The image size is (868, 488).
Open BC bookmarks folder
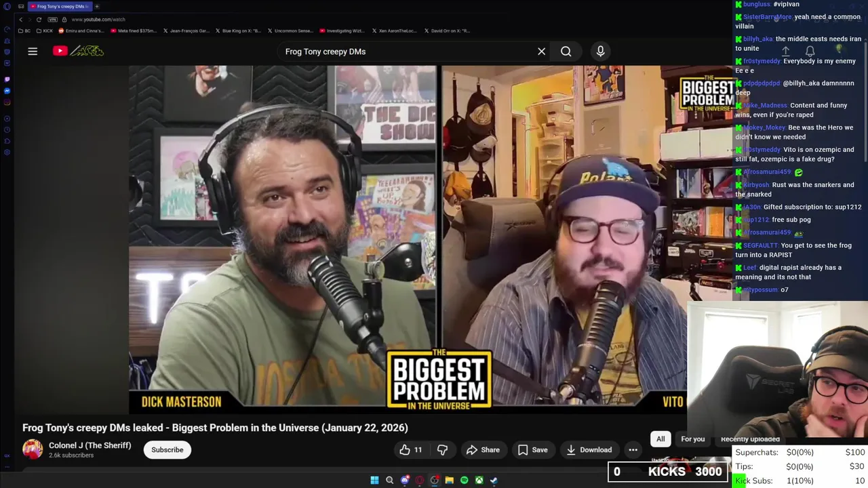pyautogui.click(x=24, y=30)
